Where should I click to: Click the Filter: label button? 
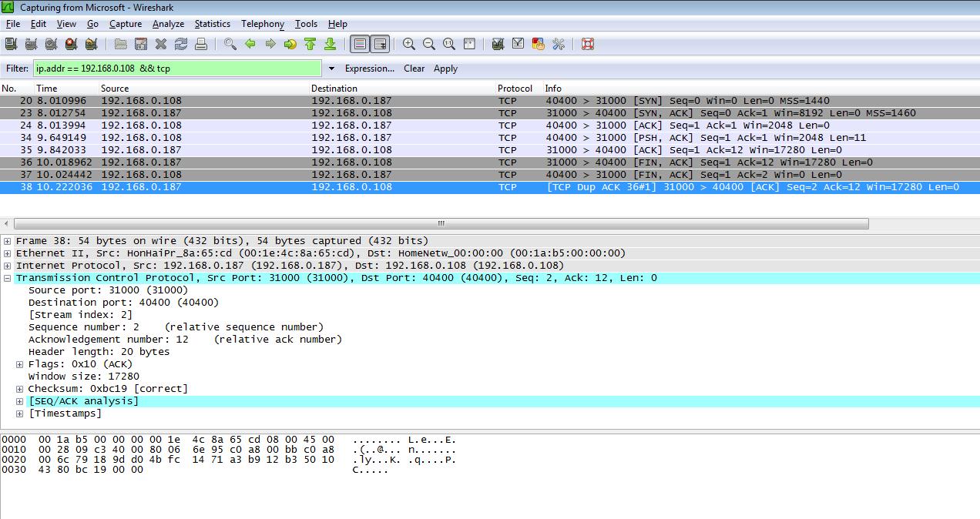click(x=17, y=69)
